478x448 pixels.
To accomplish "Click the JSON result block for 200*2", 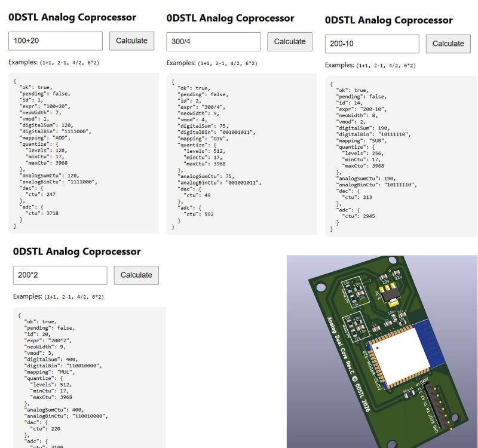I will click(89, 378).
